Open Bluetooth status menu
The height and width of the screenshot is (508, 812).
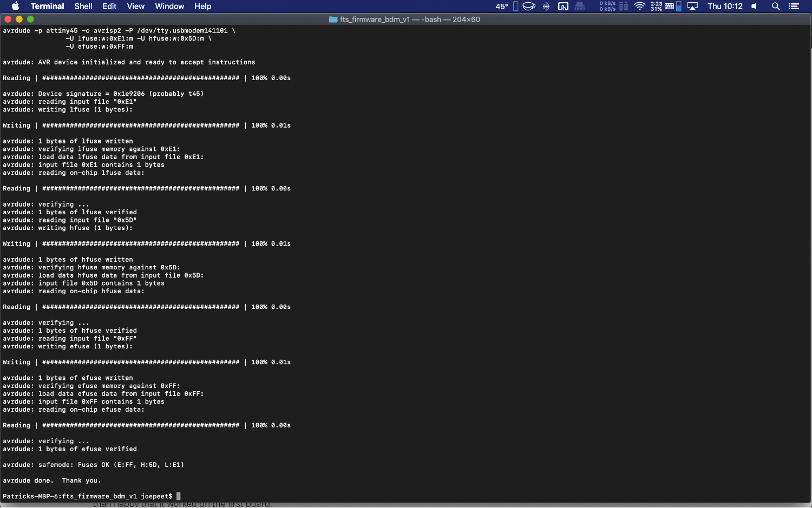(545, 6)
